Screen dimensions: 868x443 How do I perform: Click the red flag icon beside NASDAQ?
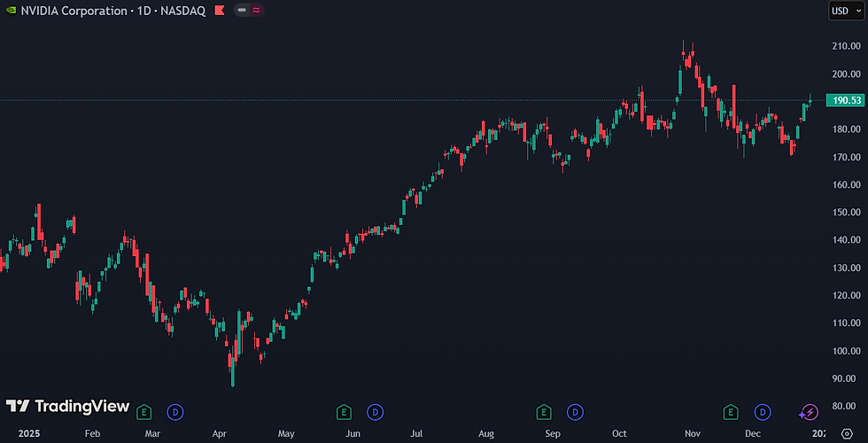click(x=220, y=11)
